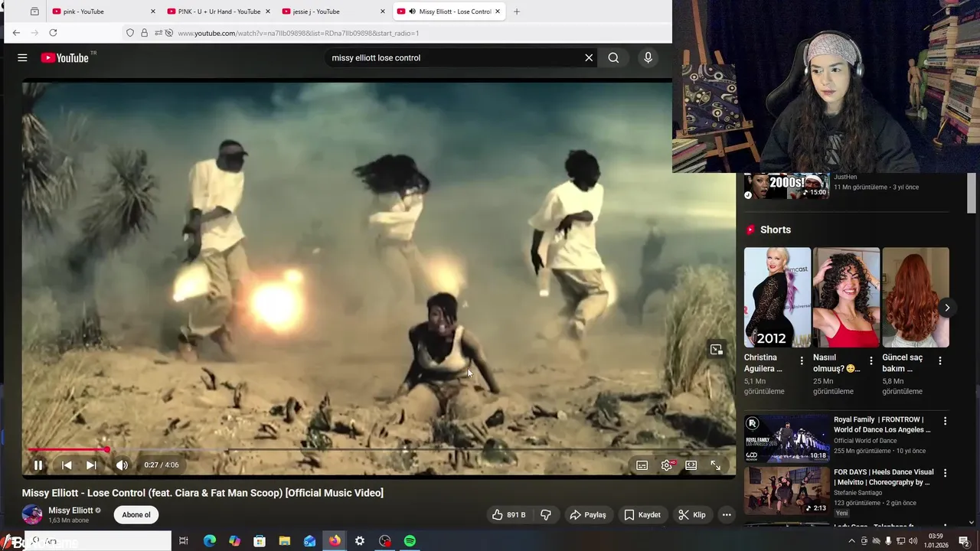Go forward with the browser forward arrow
This screenshot has width=980, height=551.
coord(33,33)
